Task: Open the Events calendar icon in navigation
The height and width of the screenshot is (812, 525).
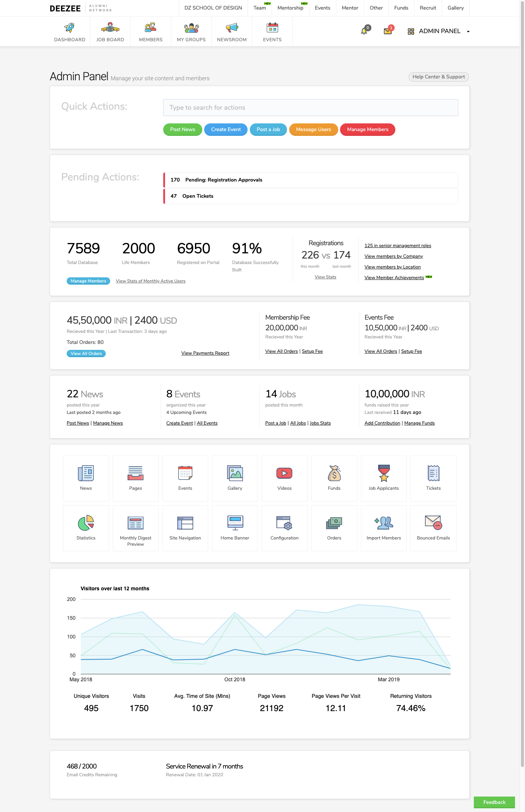Action: pyautogui.click(x=272, y=28)
